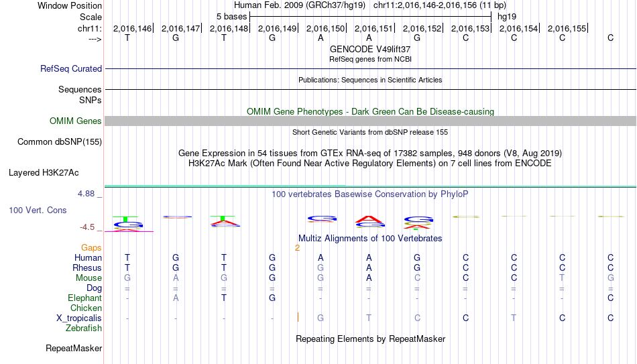The height and width of the screenshot is (364, 637).
Task: Click the position header with GRCh37/hg19 coordinates
Action: pos(370,5)
